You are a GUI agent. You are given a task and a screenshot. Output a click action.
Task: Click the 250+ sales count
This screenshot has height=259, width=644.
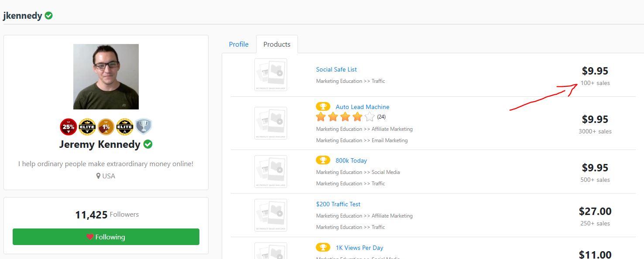coord(595,223)
